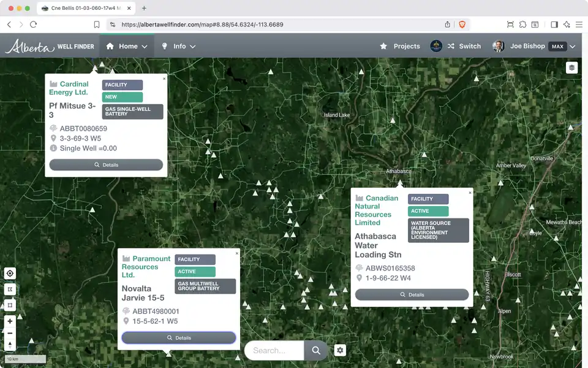
Task: Open Joe Bishop's profile avatar
Action: click(498, 46)
